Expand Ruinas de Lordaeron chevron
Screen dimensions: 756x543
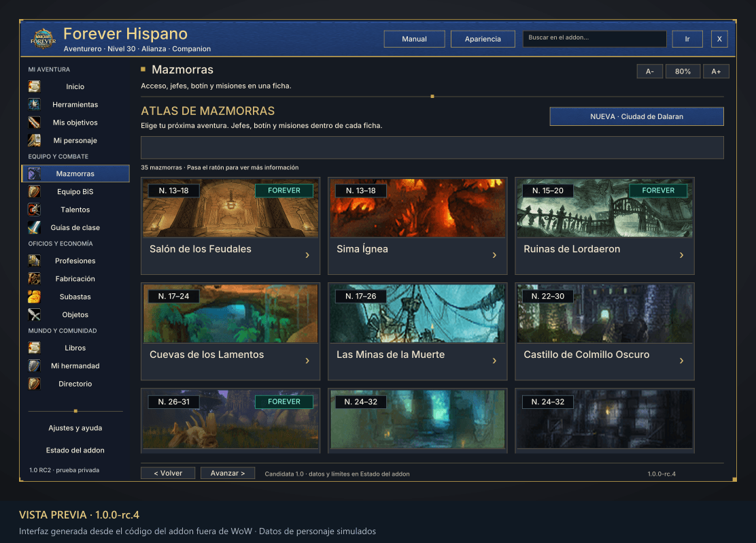click(x=681, y=255)
